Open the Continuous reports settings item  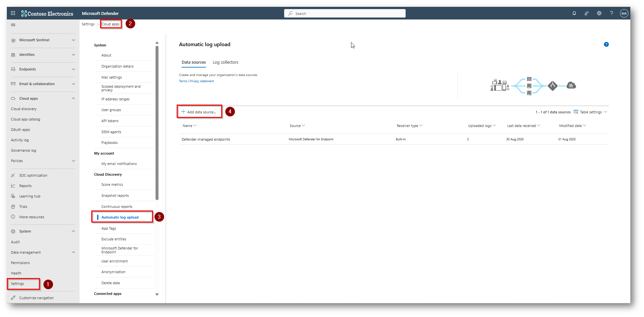[117, 207]
